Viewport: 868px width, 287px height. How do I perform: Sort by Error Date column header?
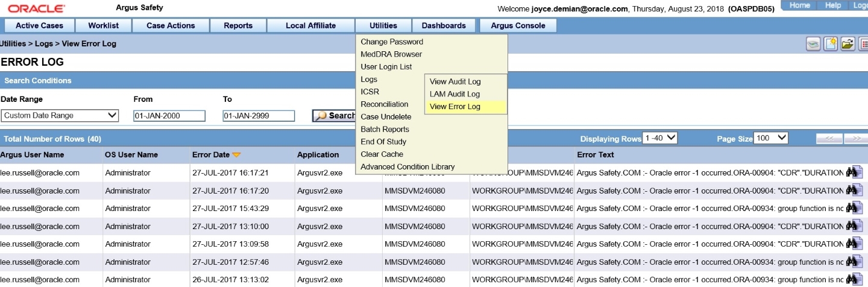pos(211,155)
